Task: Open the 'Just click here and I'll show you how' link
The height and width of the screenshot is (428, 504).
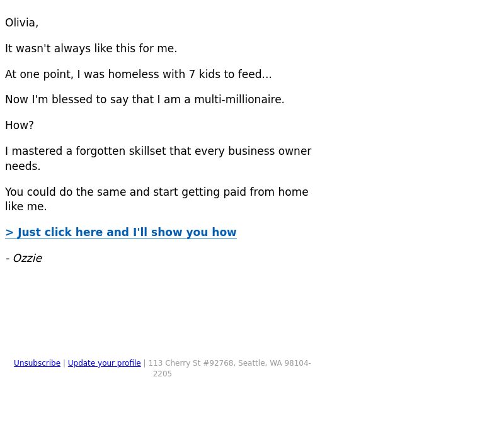Action: coord(121,232)
